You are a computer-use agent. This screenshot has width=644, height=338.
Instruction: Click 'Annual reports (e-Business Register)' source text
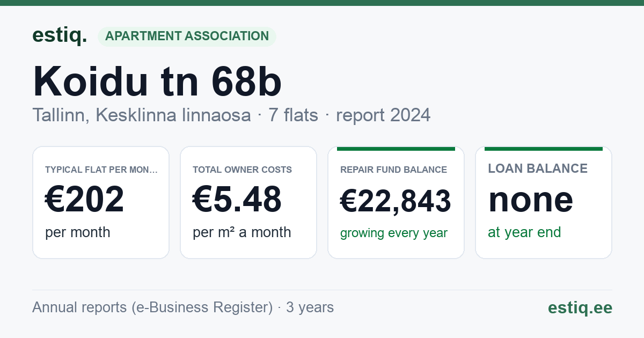(x=152, y=307)
